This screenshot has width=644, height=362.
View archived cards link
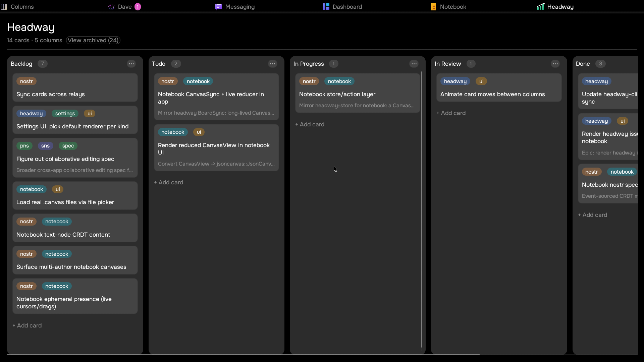click(x=93, y=40)
